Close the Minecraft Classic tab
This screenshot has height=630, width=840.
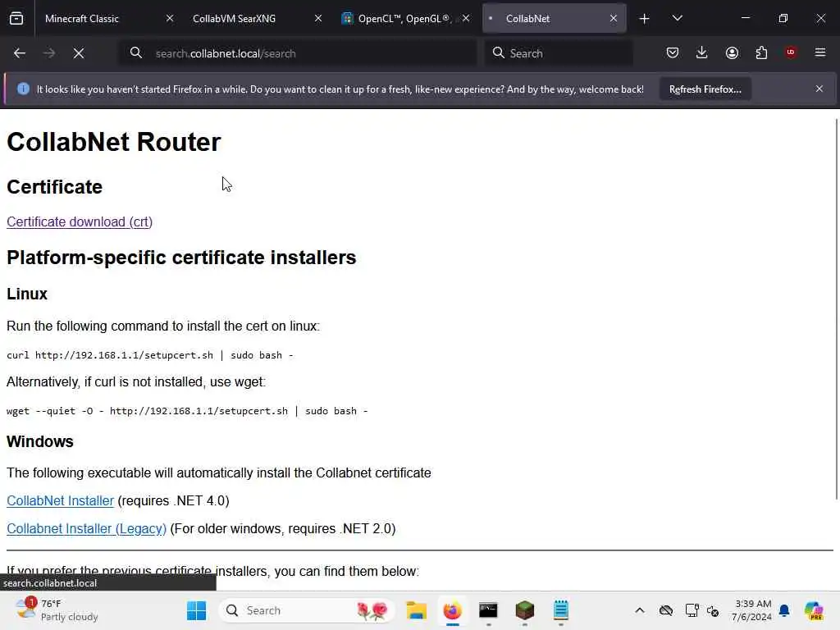tap(170, 18)
